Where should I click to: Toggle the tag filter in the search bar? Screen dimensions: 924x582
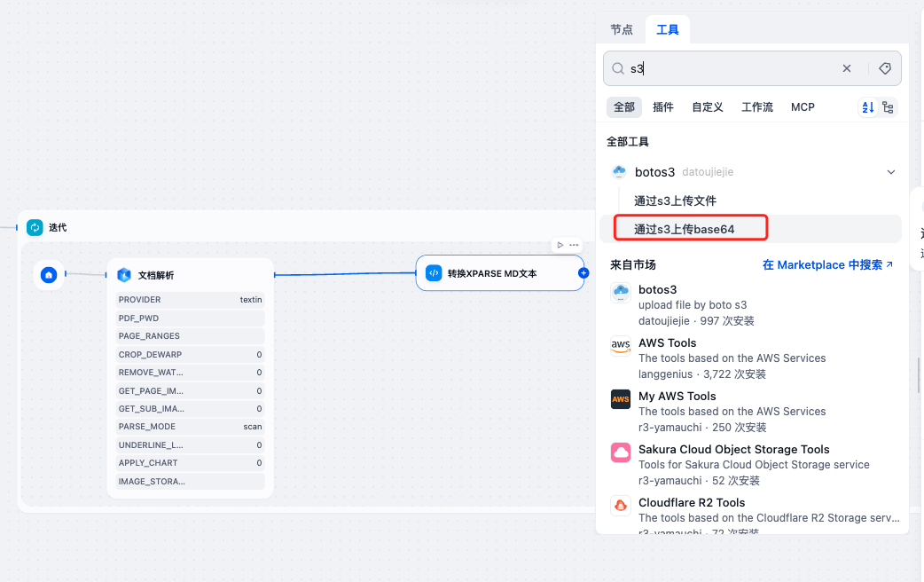(x=884, y=67)
